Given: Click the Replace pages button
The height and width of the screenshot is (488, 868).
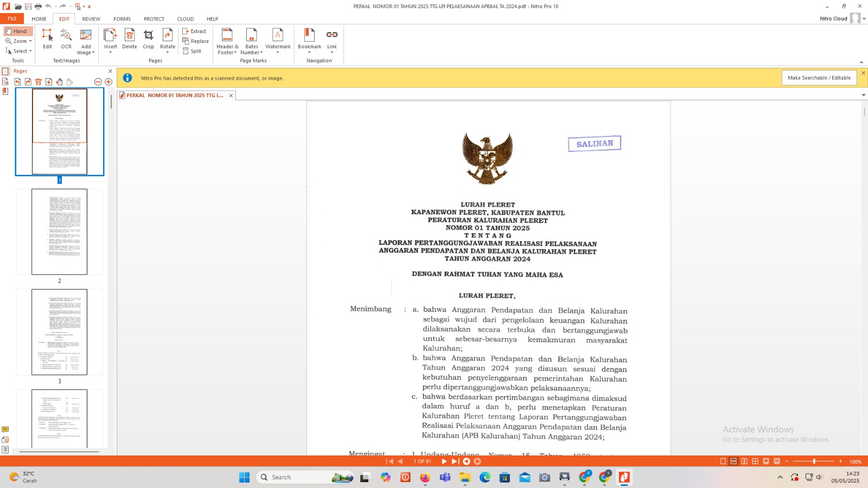Looking at the screenshot, I should tap(196, 41).
